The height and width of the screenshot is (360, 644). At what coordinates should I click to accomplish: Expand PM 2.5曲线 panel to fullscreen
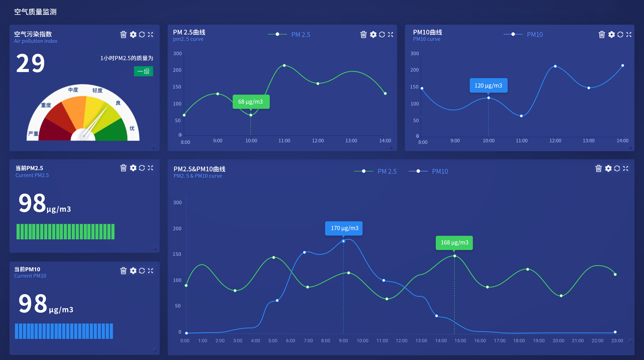pos(390,35)
